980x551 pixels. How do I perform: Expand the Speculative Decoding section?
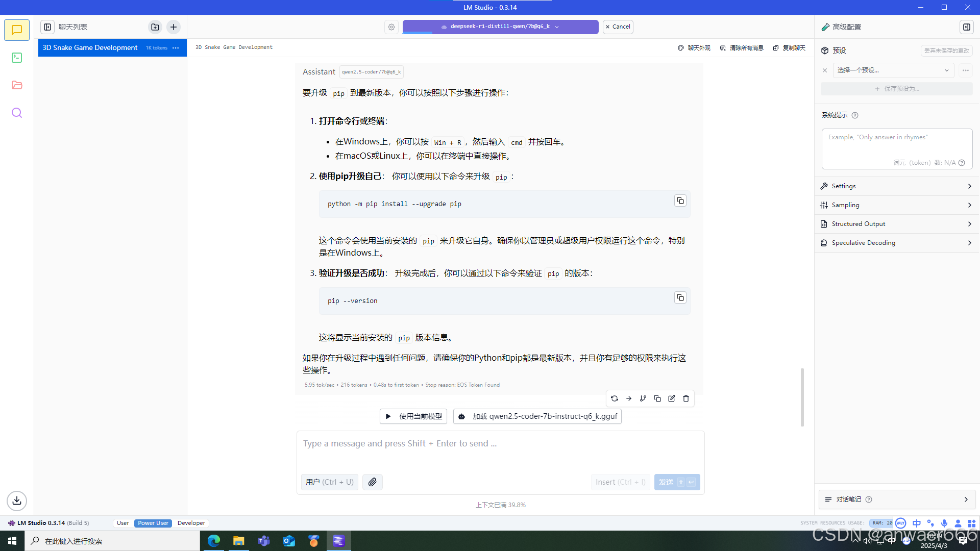pyautogui.click(x=896, y=243)
